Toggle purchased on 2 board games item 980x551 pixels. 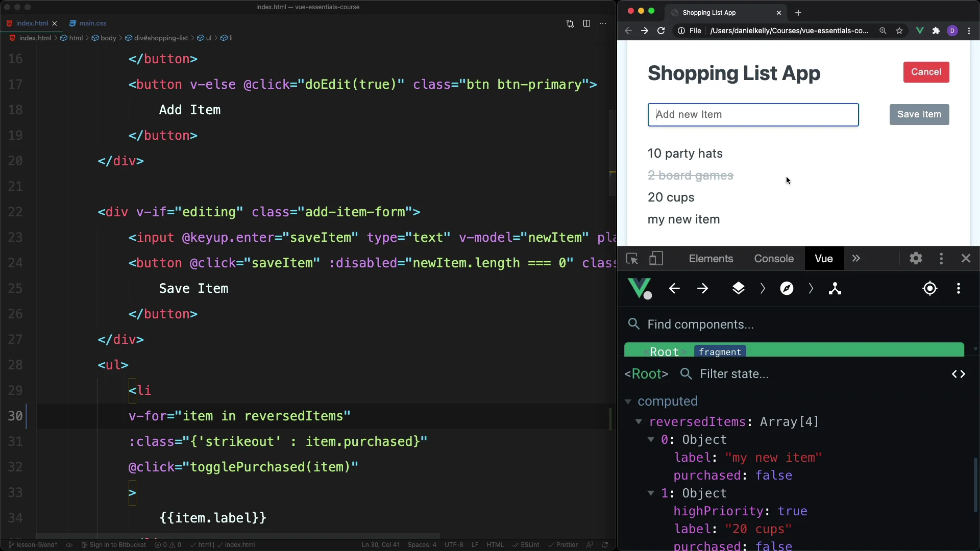coord(690,176)
